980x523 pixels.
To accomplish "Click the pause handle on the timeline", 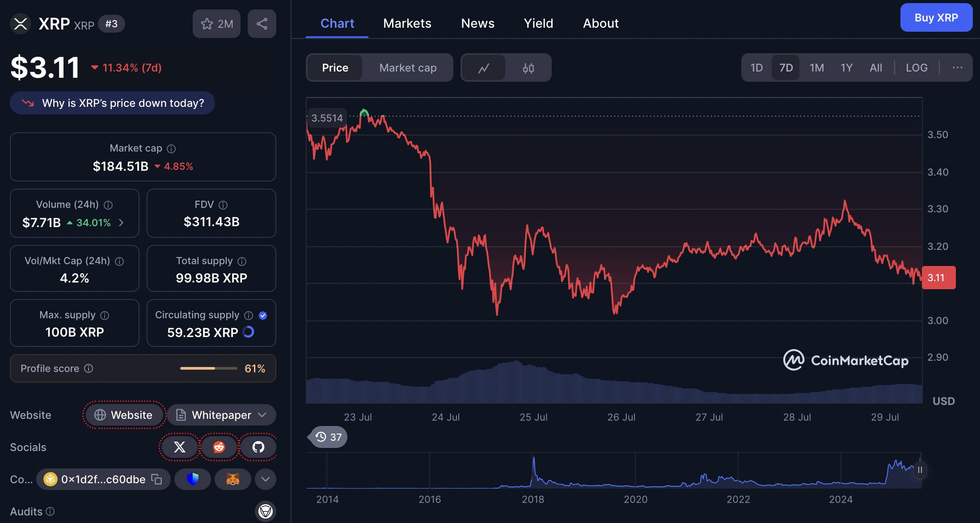I will [920, 470].
